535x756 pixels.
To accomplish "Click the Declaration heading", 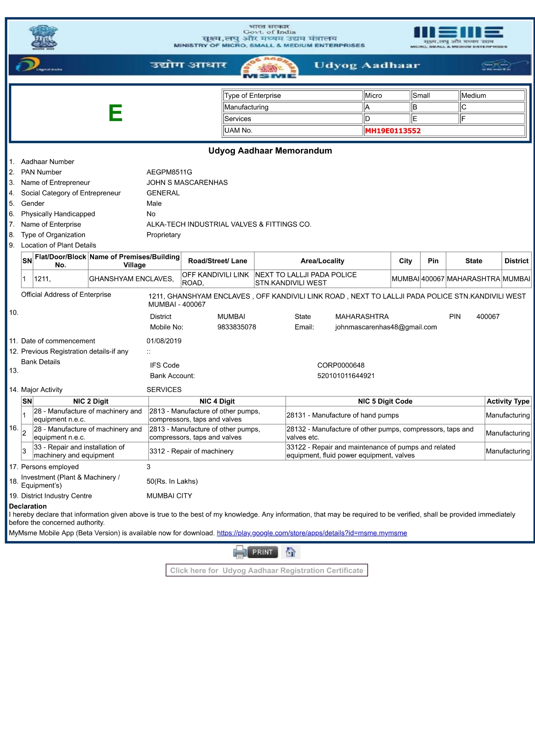I will (x=28, y=506).
